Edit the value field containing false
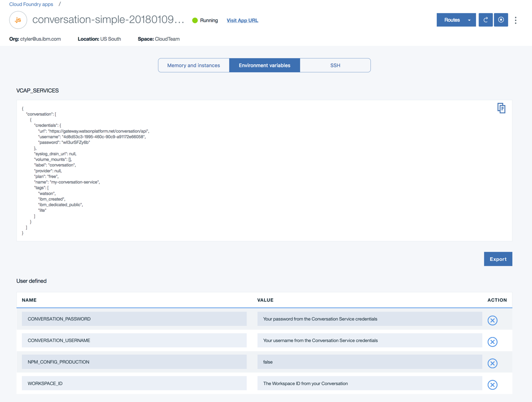The image size is (532, 402). [369, 362]
